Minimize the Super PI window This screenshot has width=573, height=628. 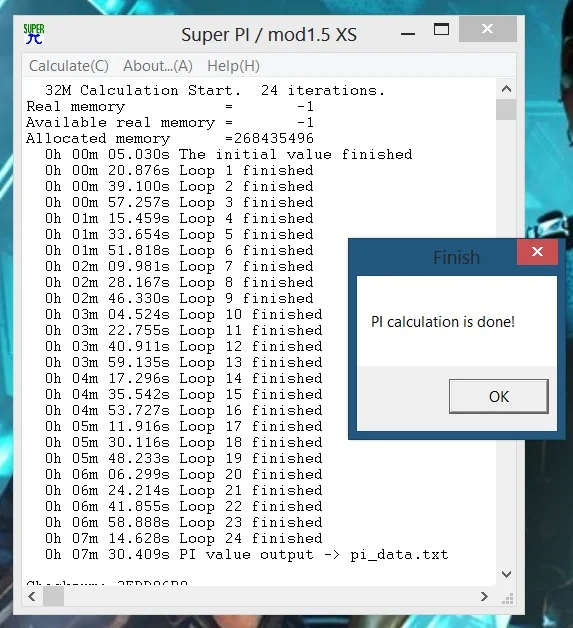(408, 34)
